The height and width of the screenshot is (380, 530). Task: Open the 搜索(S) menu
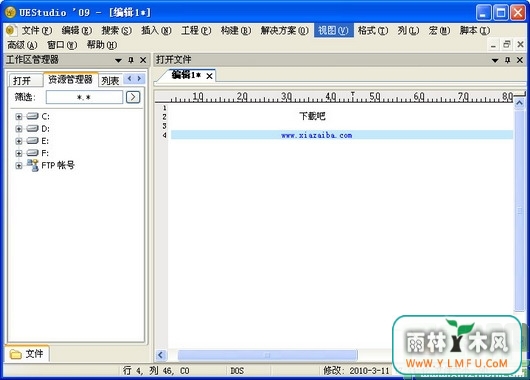[x=117, y=30]
